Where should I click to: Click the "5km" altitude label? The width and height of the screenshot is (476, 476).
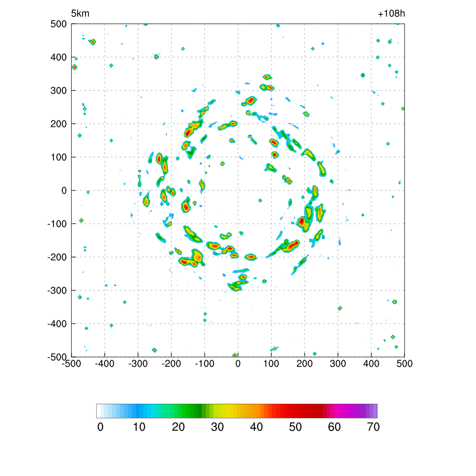point(80,13)
